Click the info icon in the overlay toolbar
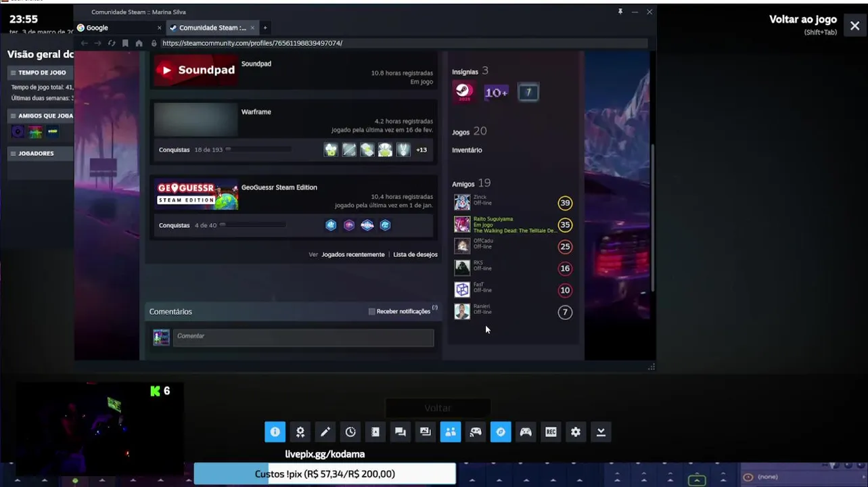Image resolution: width=868 pixels, height=487 pixels. [275, 432]
